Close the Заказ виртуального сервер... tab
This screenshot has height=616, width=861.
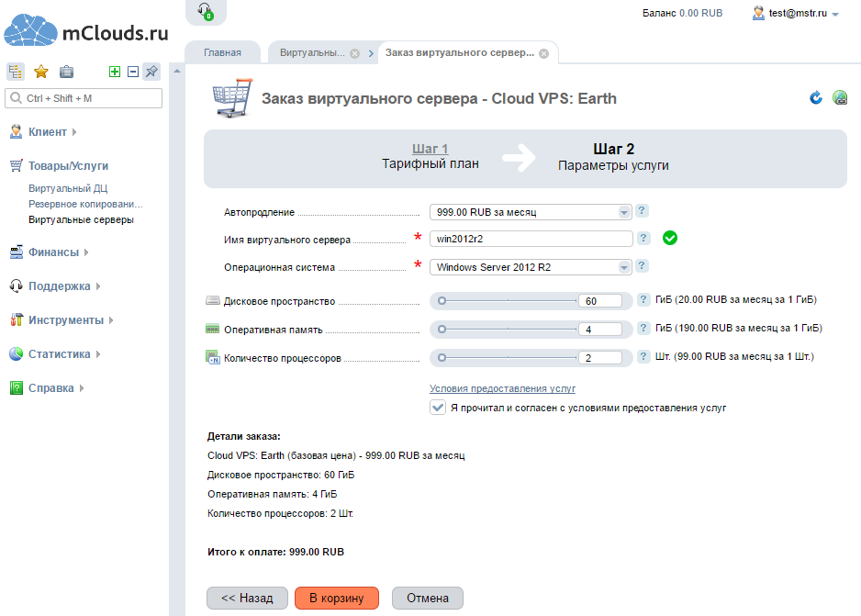tap(543, 53)
